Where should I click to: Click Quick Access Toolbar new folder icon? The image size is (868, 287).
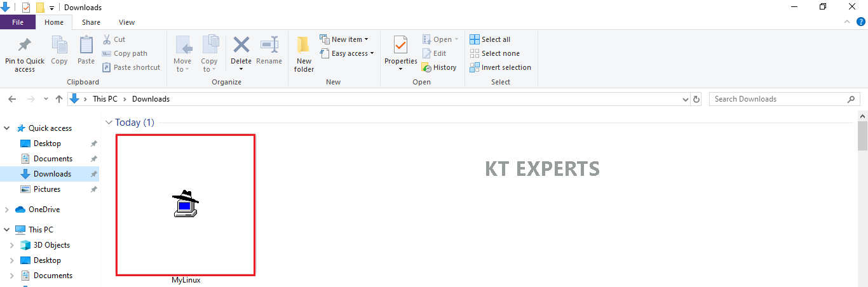(40, 8)
